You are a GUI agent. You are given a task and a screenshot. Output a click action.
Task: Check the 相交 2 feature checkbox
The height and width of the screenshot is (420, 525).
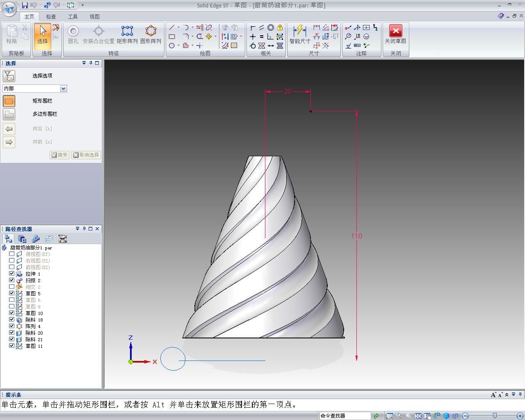tap(12, 287)
